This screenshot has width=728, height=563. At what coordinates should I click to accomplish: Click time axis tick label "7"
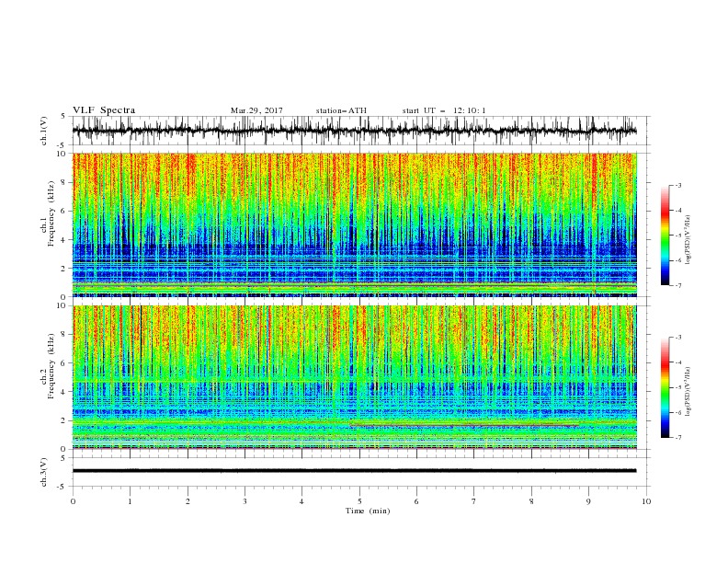pyautogui.click(x=474, y=501)
